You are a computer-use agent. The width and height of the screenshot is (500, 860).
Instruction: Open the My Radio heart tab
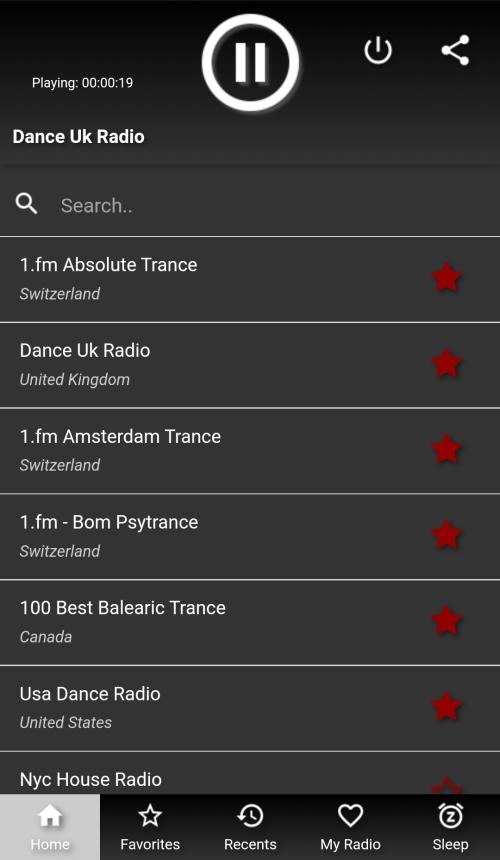point(350,827)
